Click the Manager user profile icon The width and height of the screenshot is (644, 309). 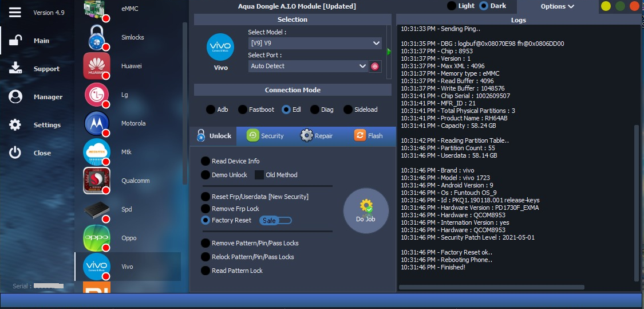click(x=15, y=97)
